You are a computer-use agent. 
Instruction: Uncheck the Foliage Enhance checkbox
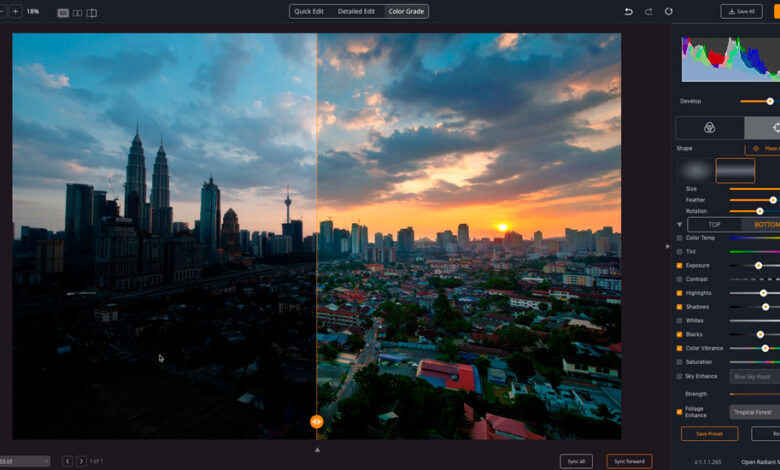click(x=680, y=411)
